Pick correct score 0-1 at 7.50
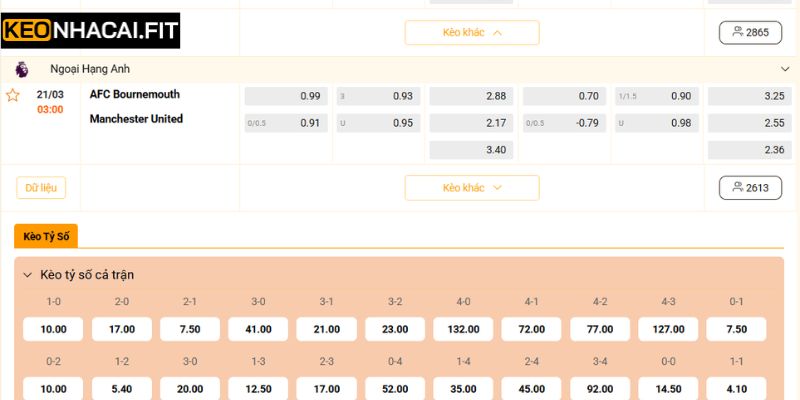Screen dimensions: 800x400 point(736,329)
